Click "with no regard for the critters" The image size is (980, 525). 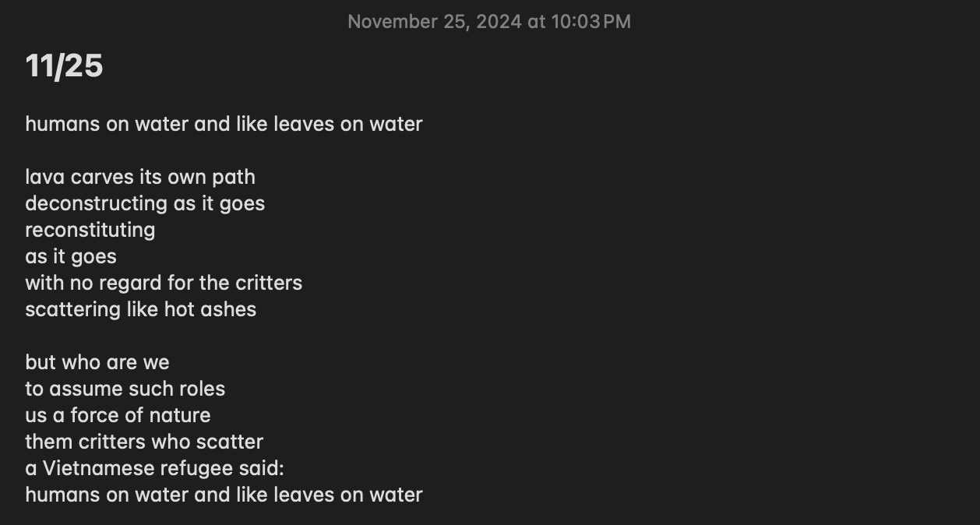[164, 283]
